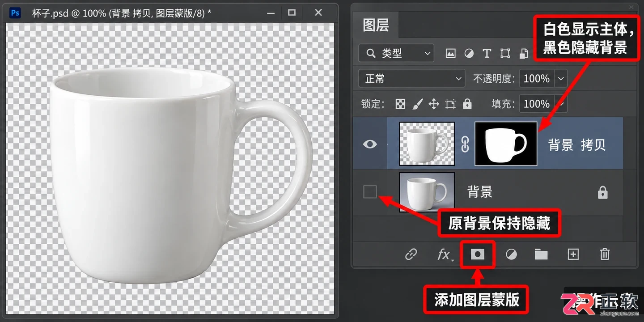Toggle lock all padlock icon
Image resolution: width=644 pixels, height=322 pixels.
pos(467,104)
